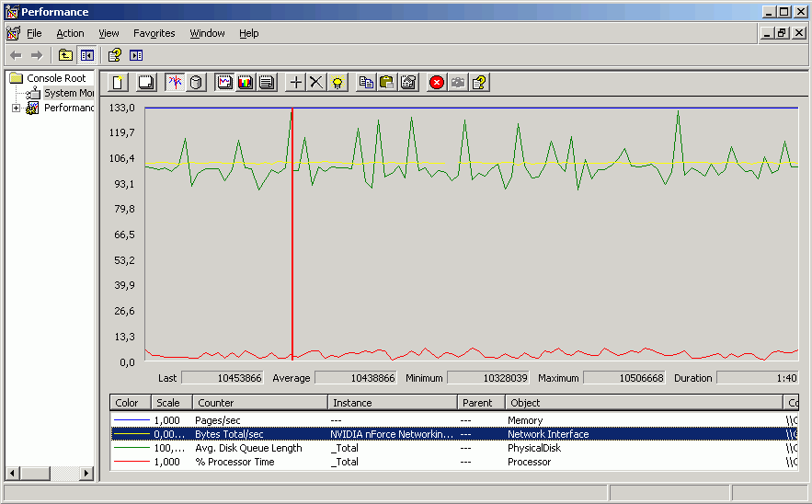Image resolution: width=812 pixels, height=504 pixels.
Task: Click the Instance column header
Action: (x=393, y=403)
